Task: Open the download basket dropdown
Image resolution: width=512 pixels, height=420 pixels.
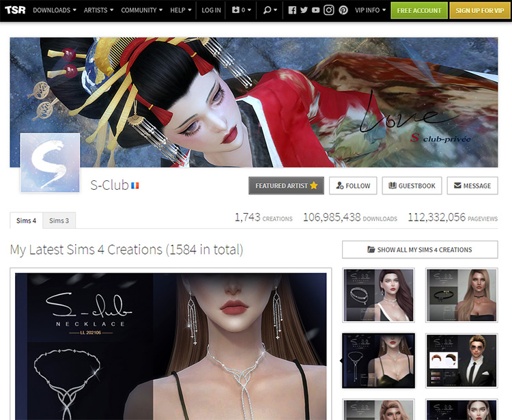Action: [241, 10]
